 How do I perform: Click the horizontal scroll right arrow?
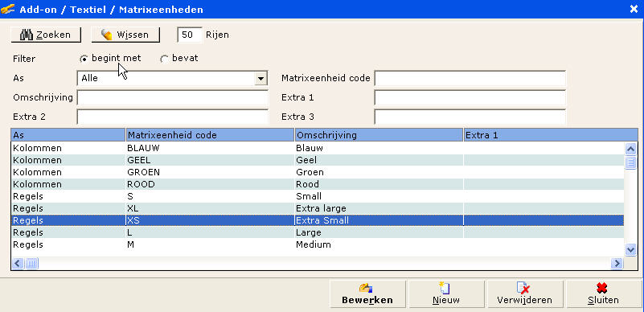tap(617, 263)
